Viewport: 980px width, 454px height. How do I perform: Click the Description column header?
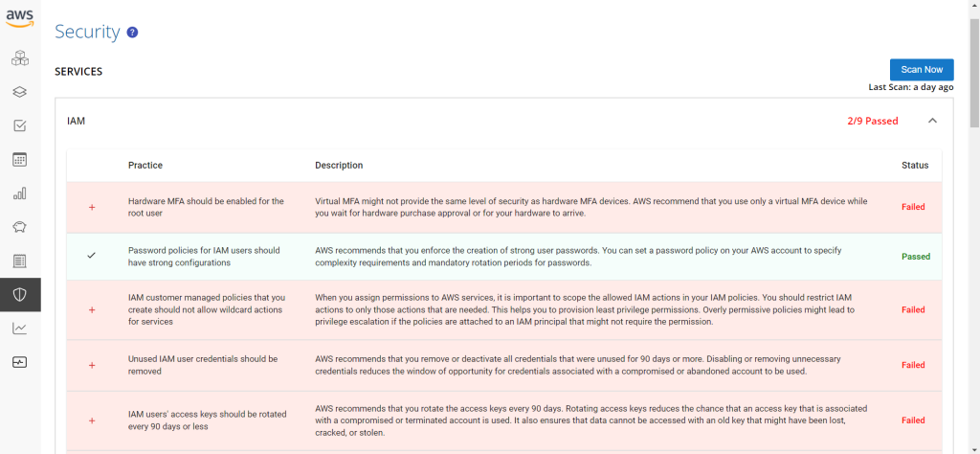coord(339,166)
